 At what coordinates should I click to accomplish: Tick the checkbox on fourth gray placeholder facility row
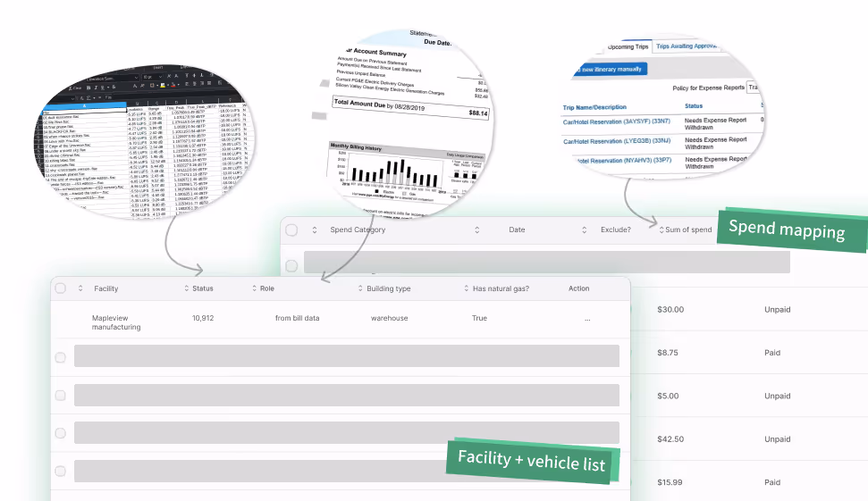point(60,472)
